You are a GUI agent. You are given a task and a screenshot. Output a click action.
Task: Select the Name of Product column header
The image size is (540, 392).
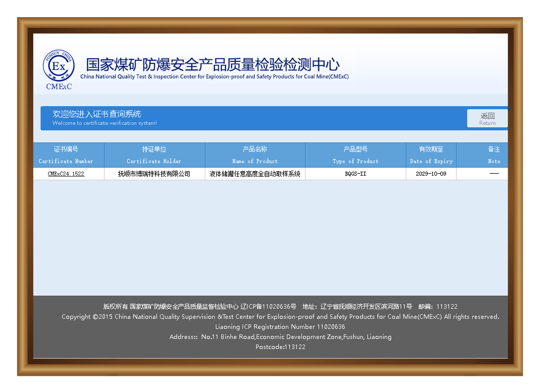coord(255,155)
